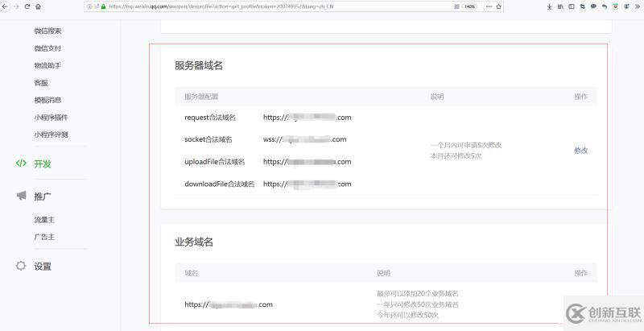The width and height of the screenshot is (644, 331).
Task: Open the browser downloads arrow icon
Action: tap(550, 6)
